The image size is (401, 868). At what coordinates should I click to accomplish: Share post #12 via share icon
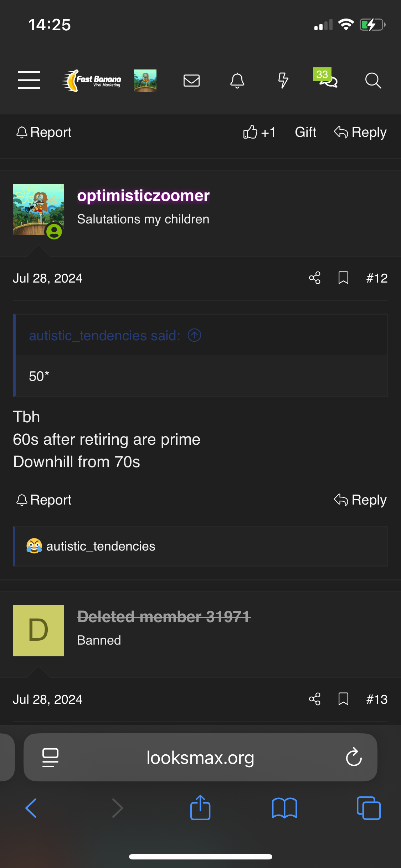tap(314, 278)
